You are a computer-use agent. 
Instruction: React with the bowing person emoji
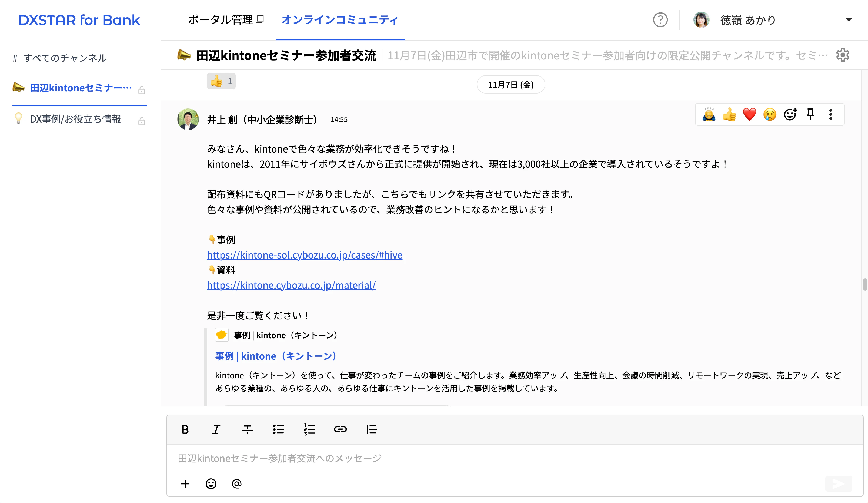[709, 114]
